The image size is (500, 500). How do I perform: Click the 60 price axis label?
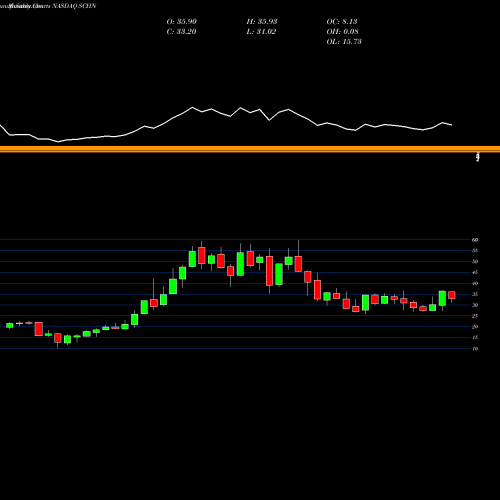(x=475, y=240)
